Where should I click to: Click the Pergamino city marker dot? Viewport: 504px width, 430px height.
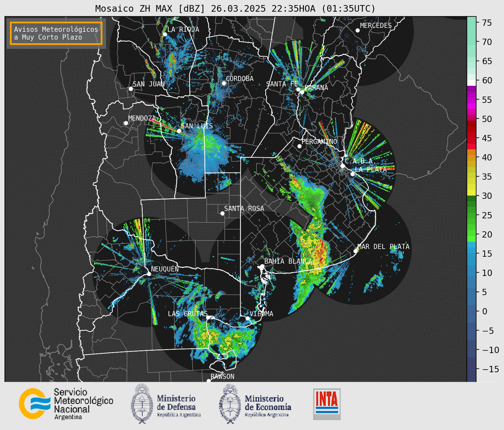299,146
